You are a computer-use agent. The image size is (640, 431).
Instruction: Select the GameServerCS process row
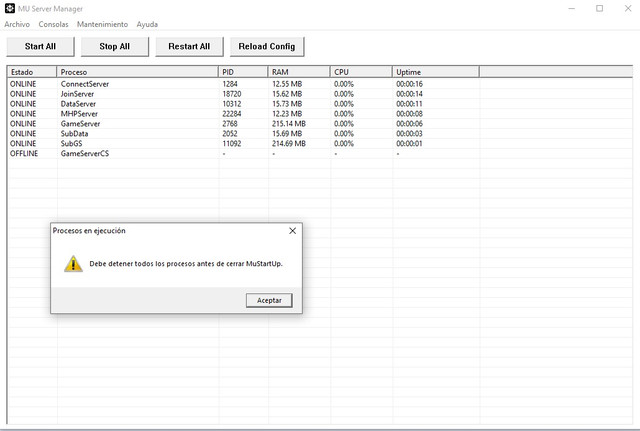point(320,153)
